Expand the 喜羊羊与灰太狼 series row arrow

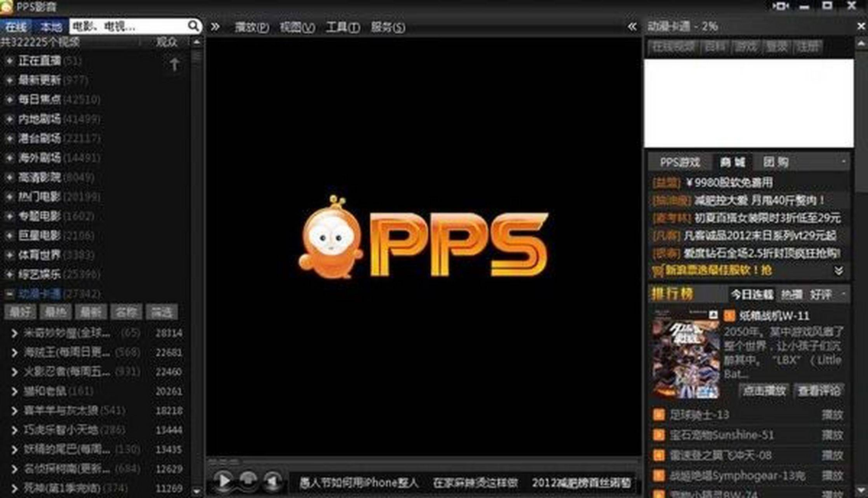click(x=14, y=410)
